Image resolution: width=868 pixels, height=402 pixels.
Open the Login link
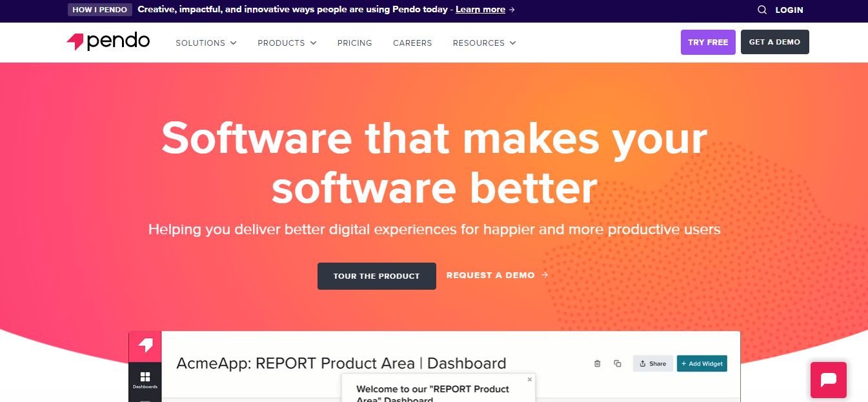789,10
